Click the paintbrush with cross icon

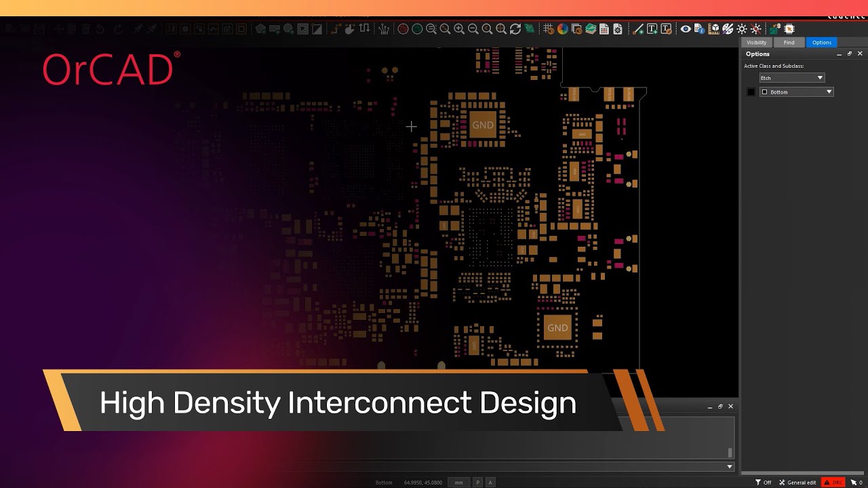pyautogui.click(x=728, y=29)
